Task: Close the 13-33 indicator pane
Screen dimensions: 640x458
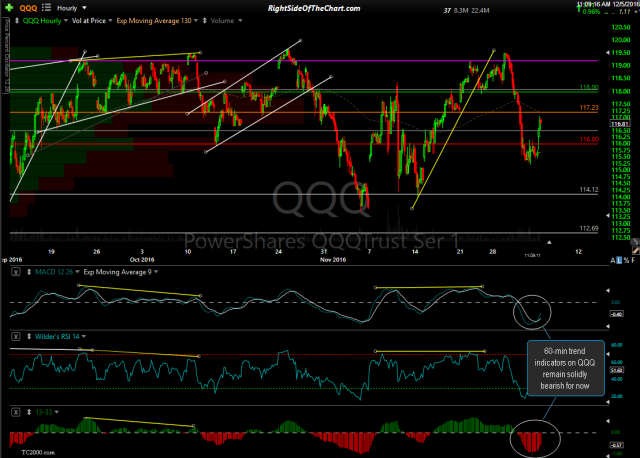Action: (x=16, y=412)
